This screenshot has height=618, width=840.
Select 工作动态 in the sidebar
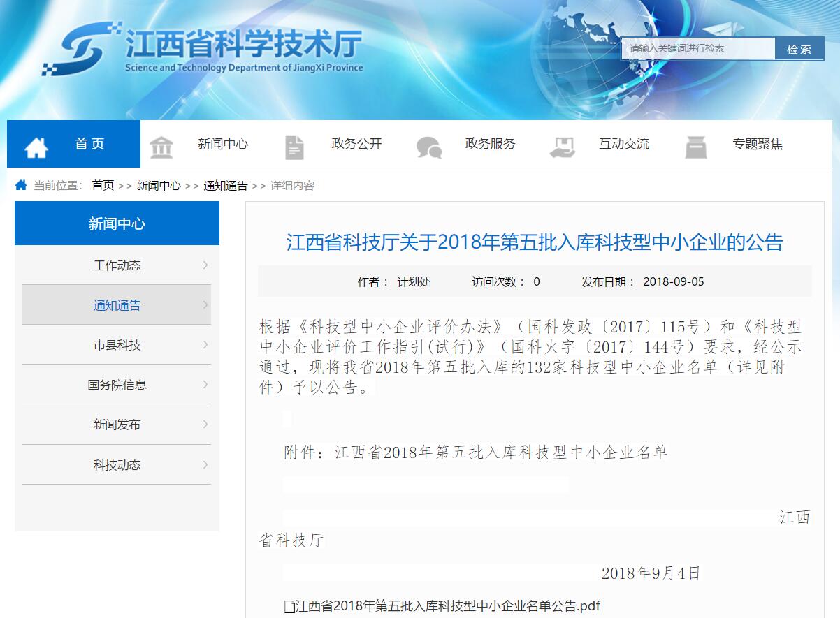pyautogui.click(x=117, y=265)
